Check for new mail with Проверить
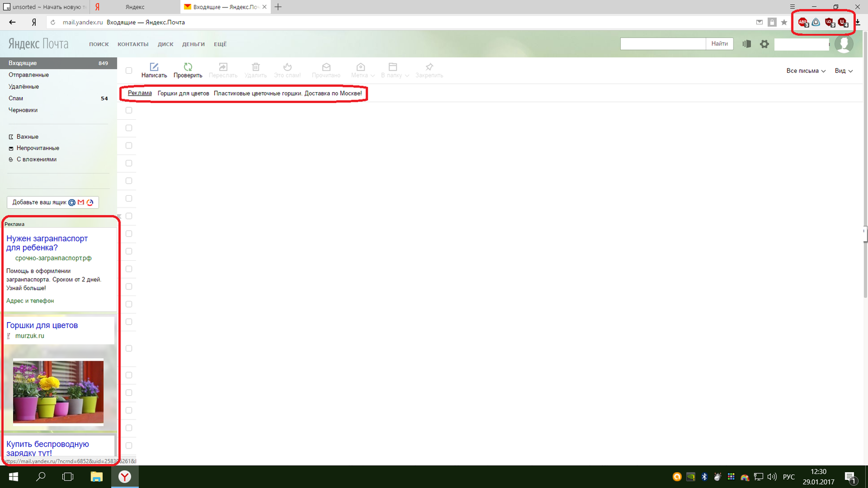Viewport: 868px width, 488px height. [x=188, y=70]
